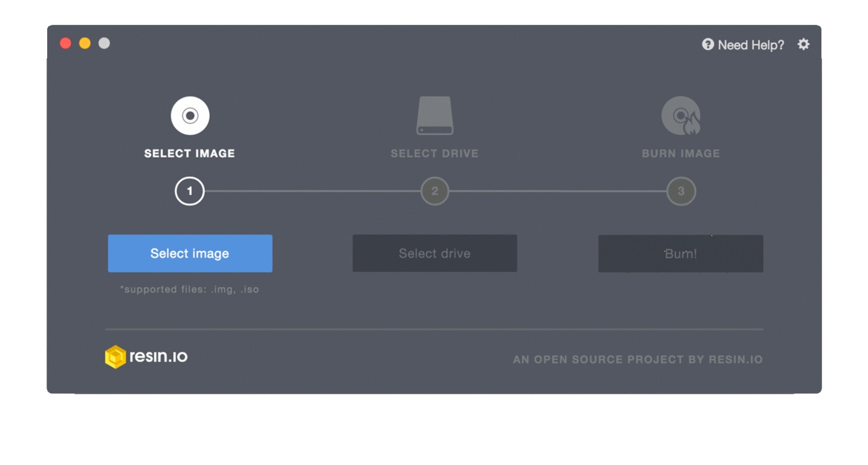Viewport: 868px width, 465px height.
Task: Click step 2 circle marker
Action: (435, 191)
